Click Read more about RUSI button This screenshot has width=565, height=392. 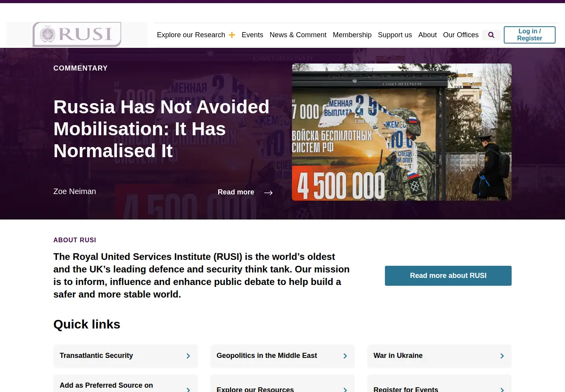tap(448, 276)
